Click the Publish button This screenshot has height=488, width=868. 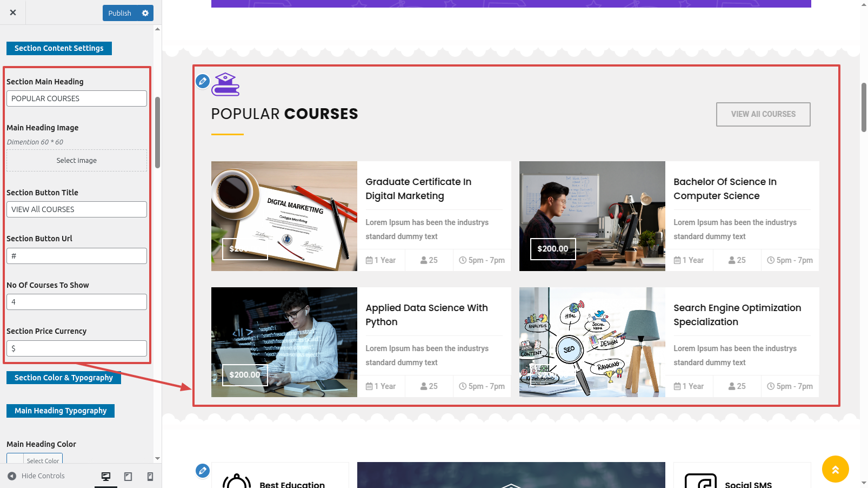pyautogui.click(x=120, y=13)
